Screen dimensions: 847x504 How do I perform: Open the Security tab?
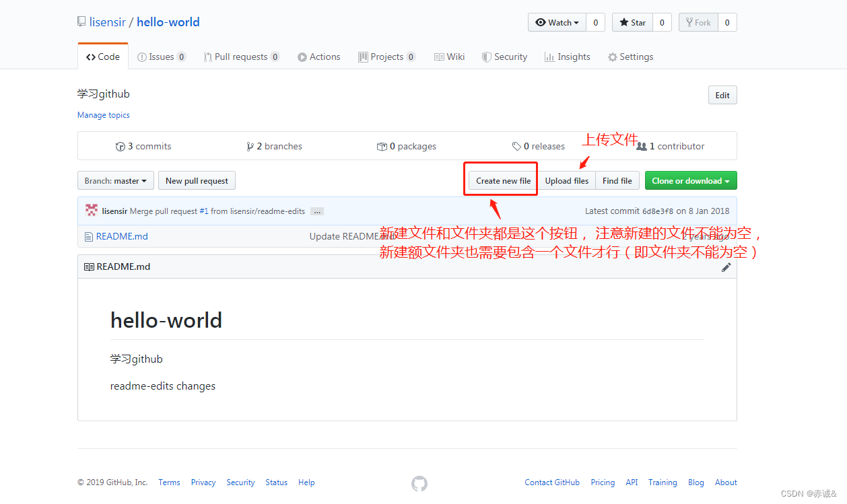coord(505,57)
